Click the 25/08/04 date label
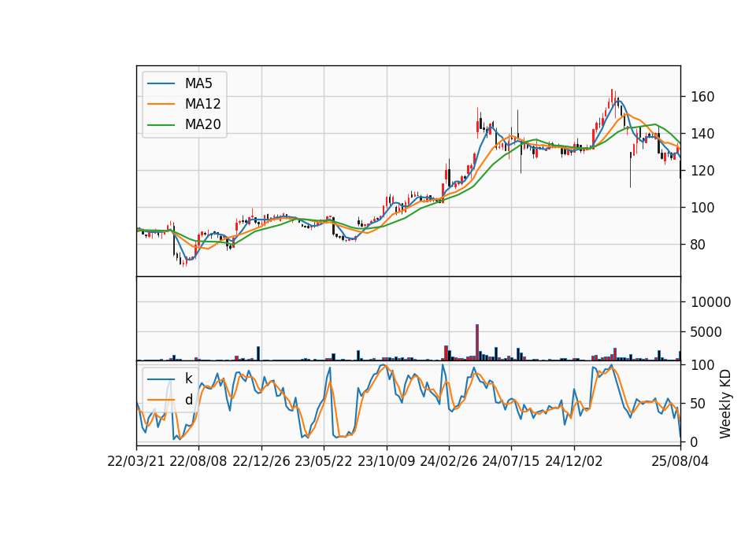Screen dimensions: 756x543 pos(680,461)
